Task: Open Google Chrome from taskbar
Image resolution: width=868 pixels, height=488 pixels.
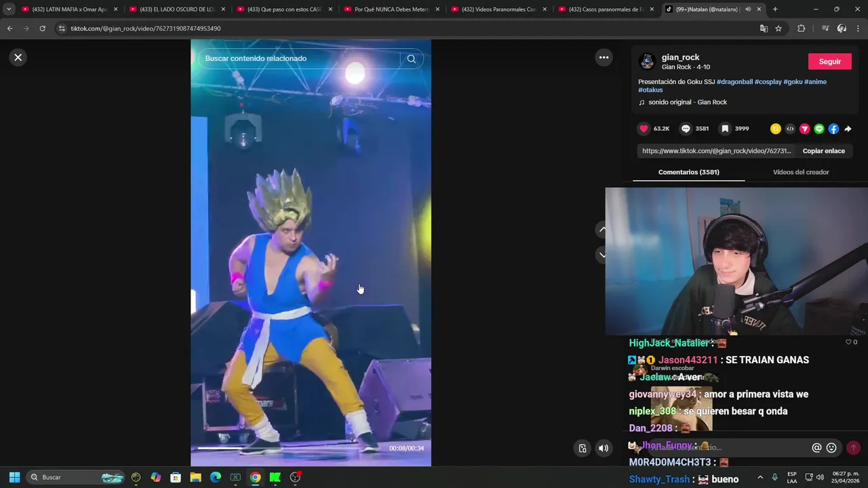Action: 255,477
